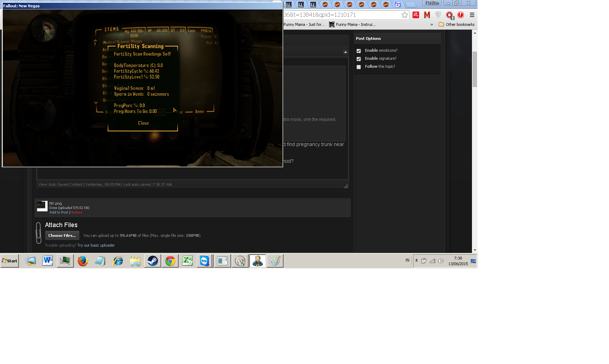Open Excel from the taskbar
This screenshot has width=609, height=364.
(x=188, y=261)
